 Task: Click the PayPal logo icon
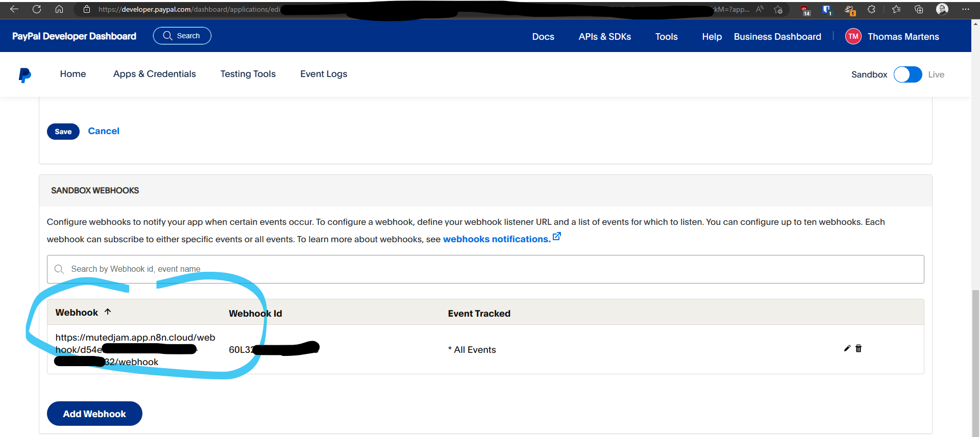pyautogui.click(x=24, y=75)
